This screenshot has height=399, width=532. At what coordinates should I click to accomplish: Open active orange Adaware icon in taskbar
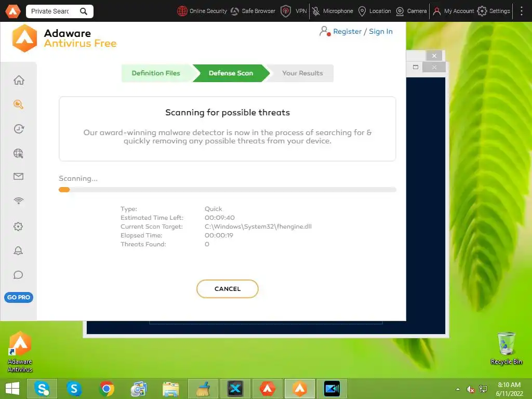point(300,389)
